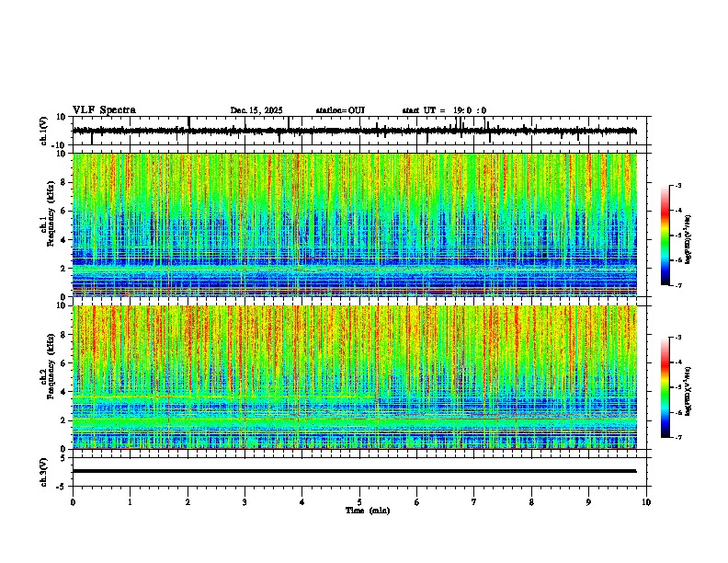
Task: Click the time axis tick label "2"
Action: pyautogui.click(x=188, y=502)
